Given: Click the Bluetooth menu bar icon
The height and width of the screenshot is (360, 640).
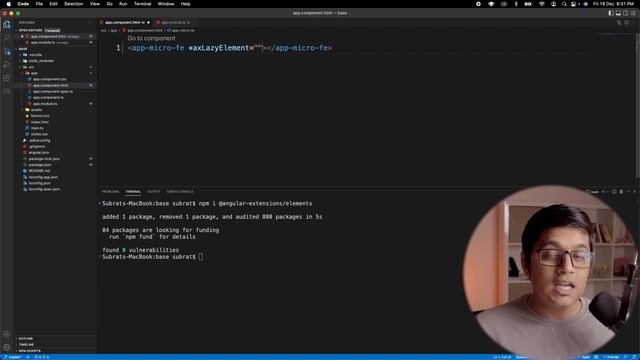Looking at the screenshot, I should [516, 4].
